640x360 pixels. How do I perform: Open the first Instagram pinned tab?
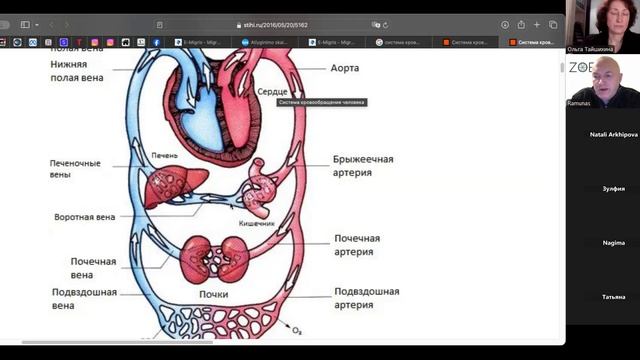tap(95, 42)
